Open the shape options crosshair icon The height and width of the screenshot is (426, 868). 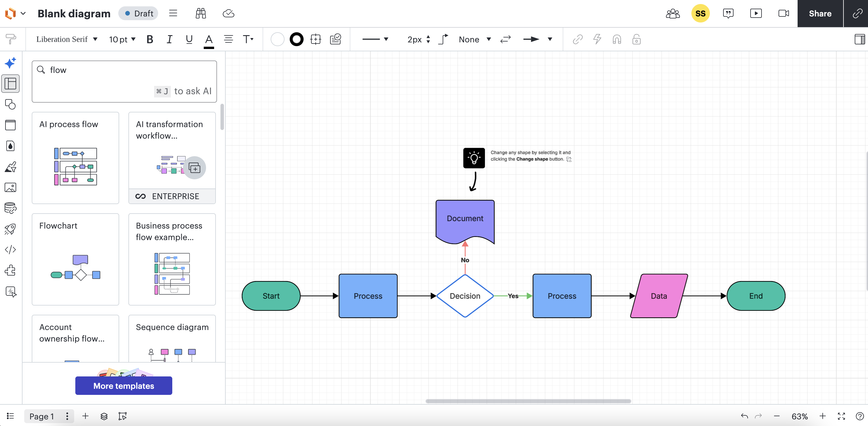pyautogui.click(x=316, y=39)
